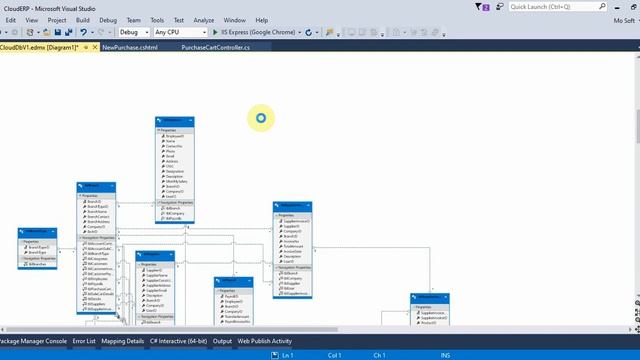Open the Analyze menu
Screen dimensions: 640x360
[204, 20]
